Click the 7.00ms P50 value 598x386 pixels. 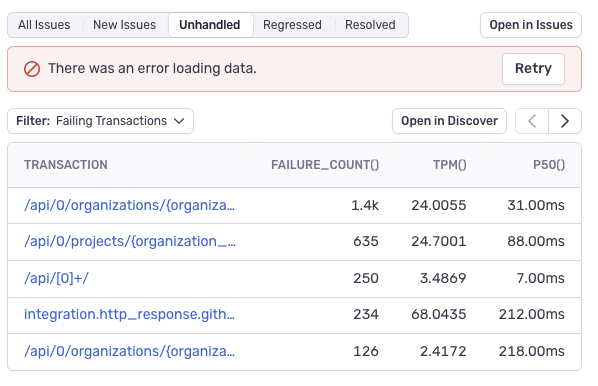tap(540, 278)
